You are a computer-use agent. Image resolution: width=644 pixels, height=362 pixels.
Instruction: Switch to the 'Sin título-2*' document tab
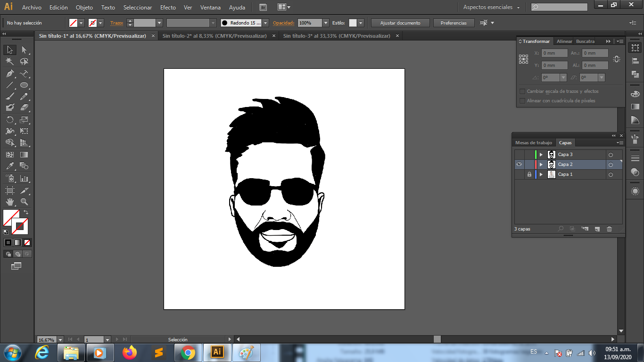click(x=215, y=36)
